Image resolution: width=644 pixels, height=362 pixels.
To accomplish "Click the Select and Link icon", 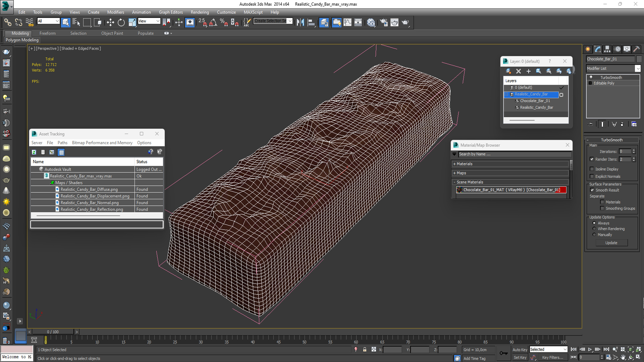I will [x=8, y=22].
